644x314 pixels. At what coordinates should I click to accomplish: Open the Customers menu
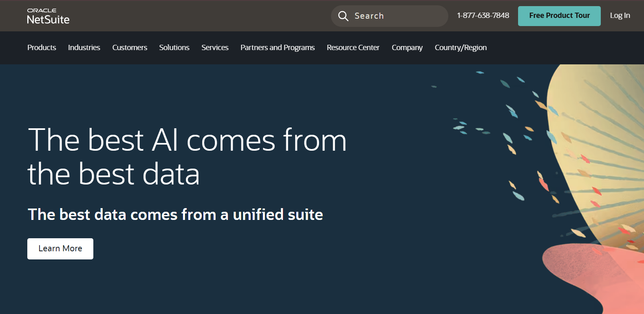(x=130, y=48)
